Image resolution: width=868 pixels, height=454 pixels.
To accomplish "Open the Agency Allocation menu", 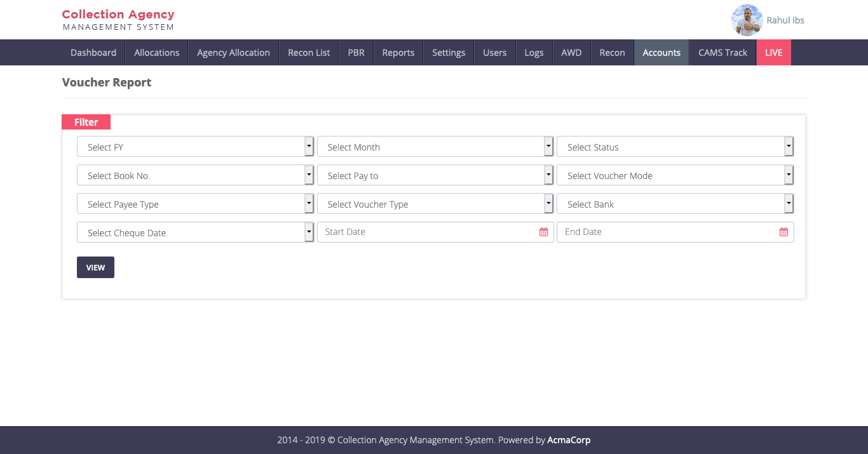I will pos(233,53).
